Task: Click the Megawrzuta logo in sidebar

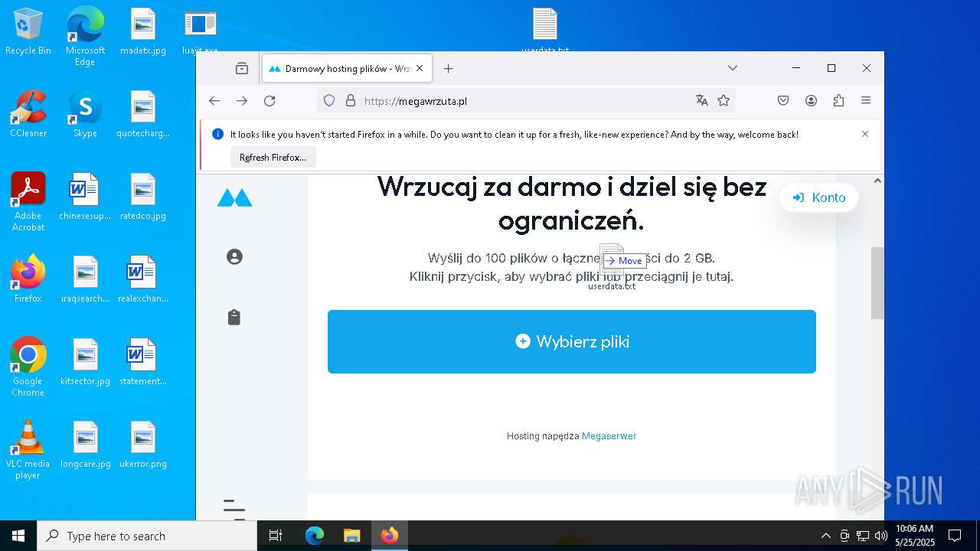Action: (x=234, y=197)
